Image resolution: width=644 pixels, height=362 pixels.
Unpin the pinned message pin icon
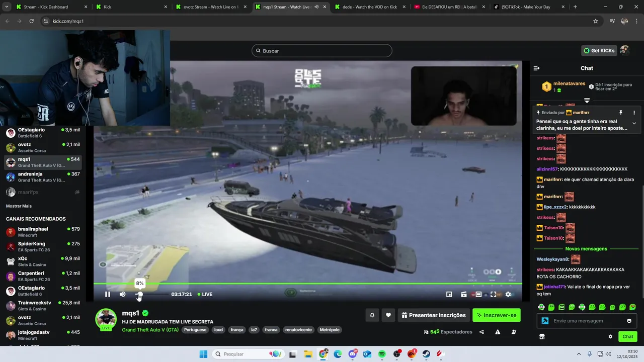tap(621, 113)
